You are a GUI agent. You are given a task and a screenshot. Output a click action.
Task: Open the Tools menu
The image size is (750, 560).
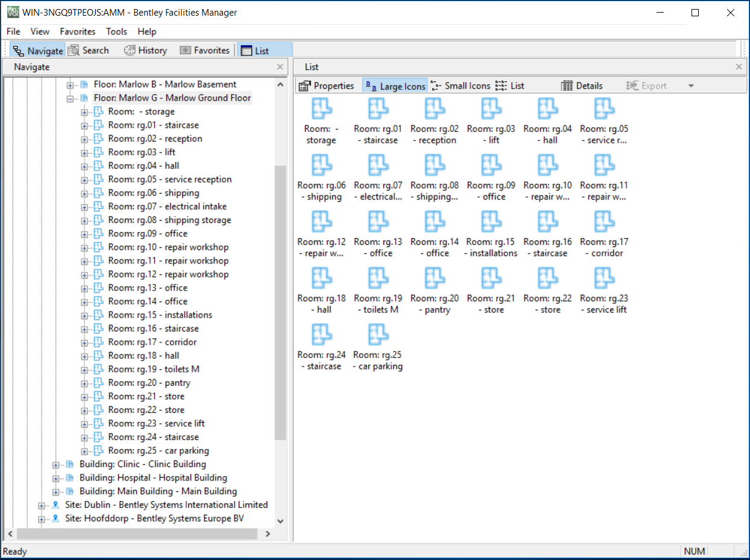pyautogui.click(x=116, y=31)
